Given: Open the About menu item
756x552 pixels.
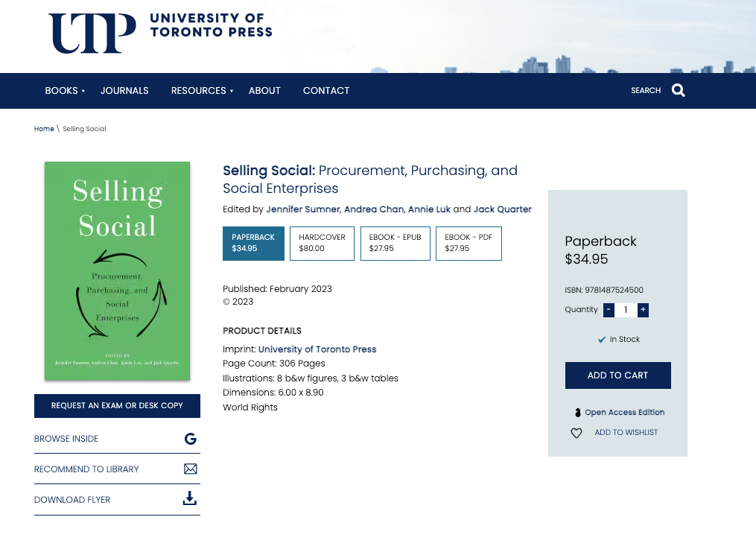Looking at the screenshot, I should pos(264,91).
